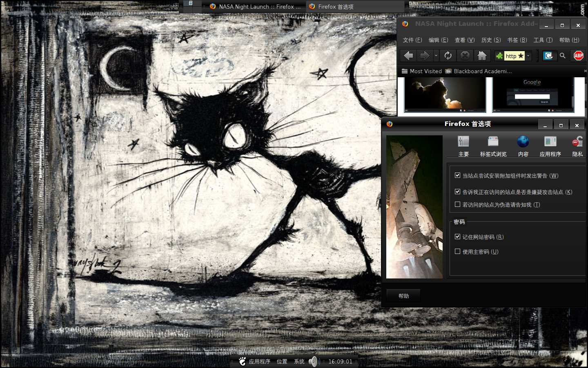Open the 编辑 (E) menu

438,40
